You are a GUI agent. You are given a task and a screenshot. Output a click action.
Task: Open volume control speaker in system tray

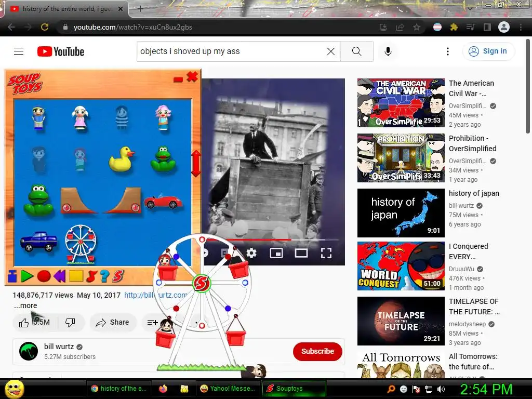tap(441, 389)
